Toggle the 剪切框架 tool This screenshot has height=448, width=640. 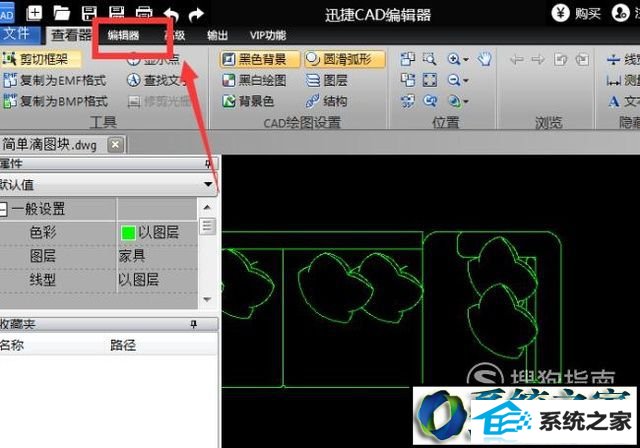point(42,59)
